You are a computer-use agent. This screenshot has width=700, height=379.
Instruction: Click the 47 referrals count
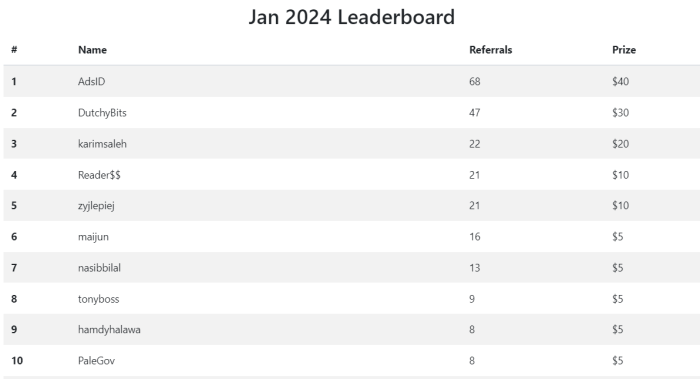(x=475, y=112)
